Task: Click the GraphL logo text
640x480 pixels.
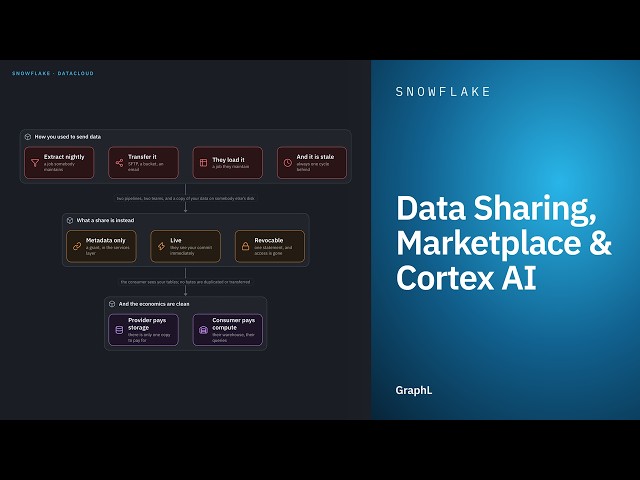Action: pyautogui.click(x=413, y=391)
